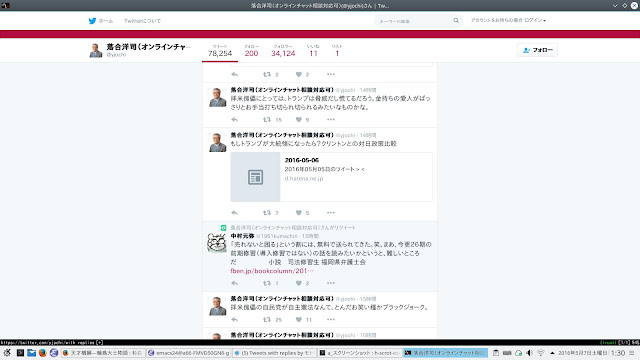Like the ブラックジョーク tweet with 11 likes
640x360 pixels.
pyautogui.click(x=299, y=320)
